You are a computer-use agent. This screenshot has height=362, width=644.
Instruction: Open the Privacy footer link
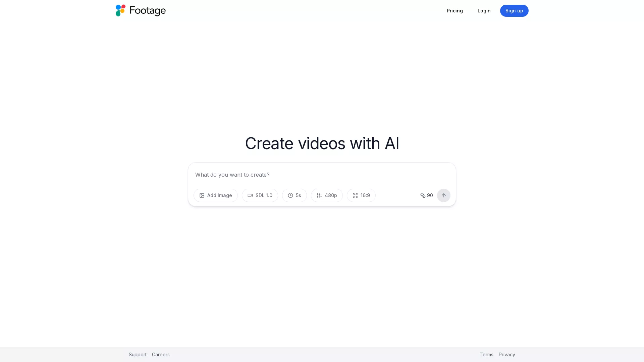[x=506, y=355]
